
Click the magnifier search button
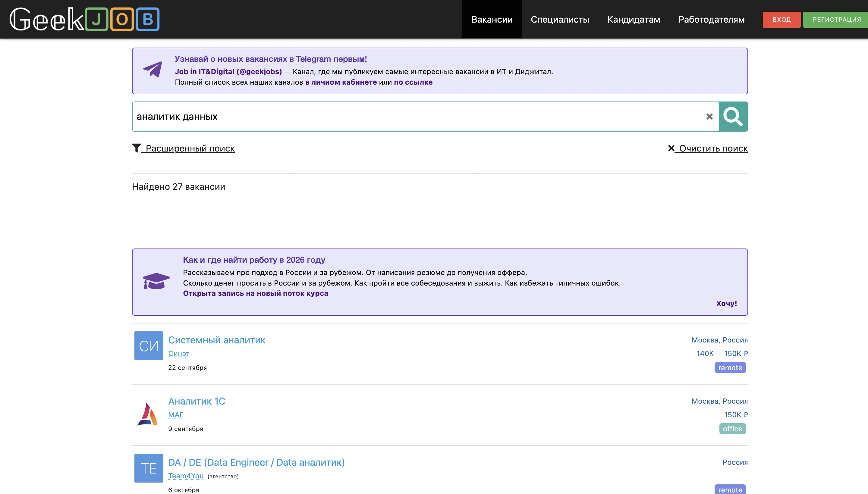(733, 116)
